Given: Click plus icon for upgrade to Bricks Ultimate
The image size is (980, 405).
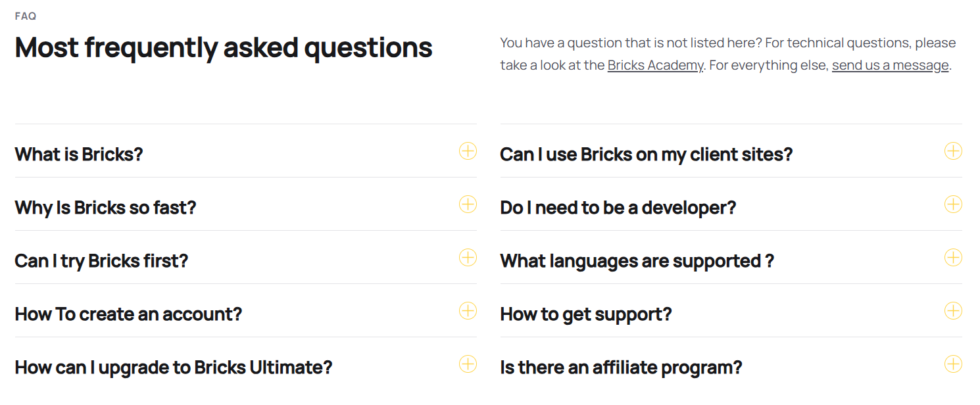Looking at the screenshot, I should click(468, 364).
